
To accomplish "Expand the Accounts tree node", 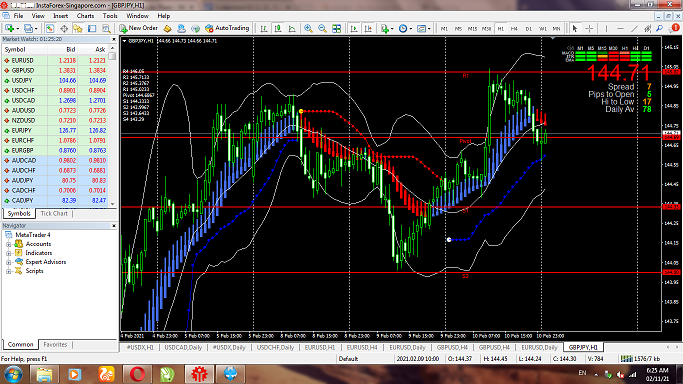I will [x=8, y=244].
